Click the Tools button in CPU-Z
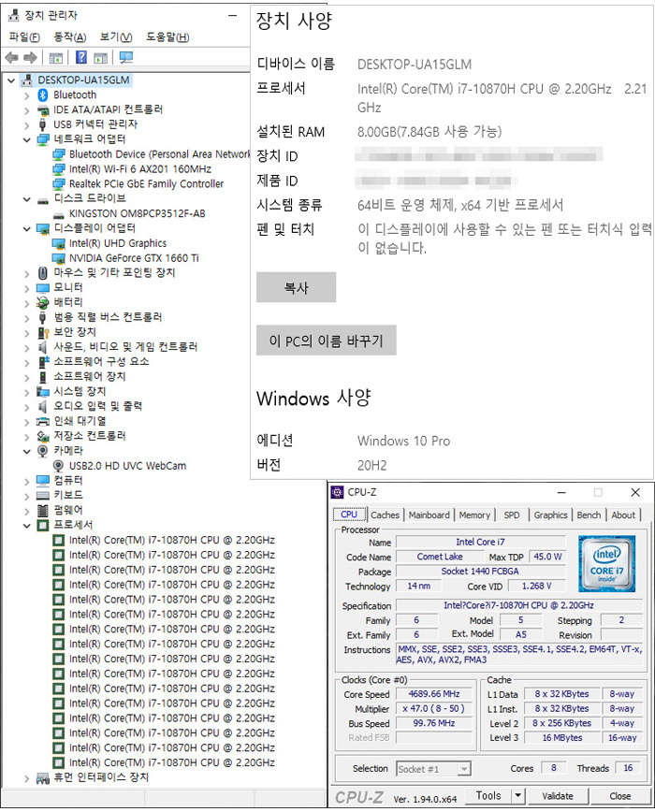 click(x=488, y=795)
